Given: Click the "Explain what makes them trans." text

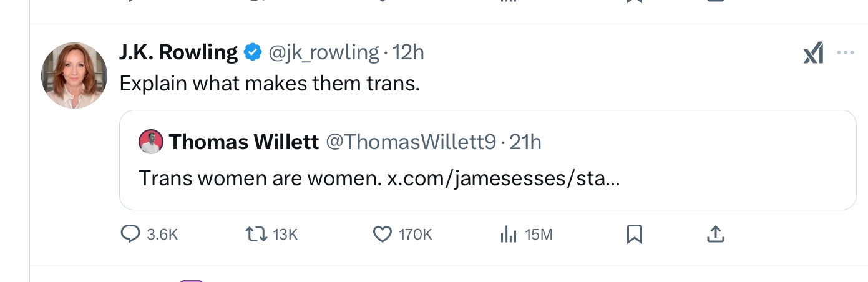Looking at the screenshot, I should [x=270, y=84].
